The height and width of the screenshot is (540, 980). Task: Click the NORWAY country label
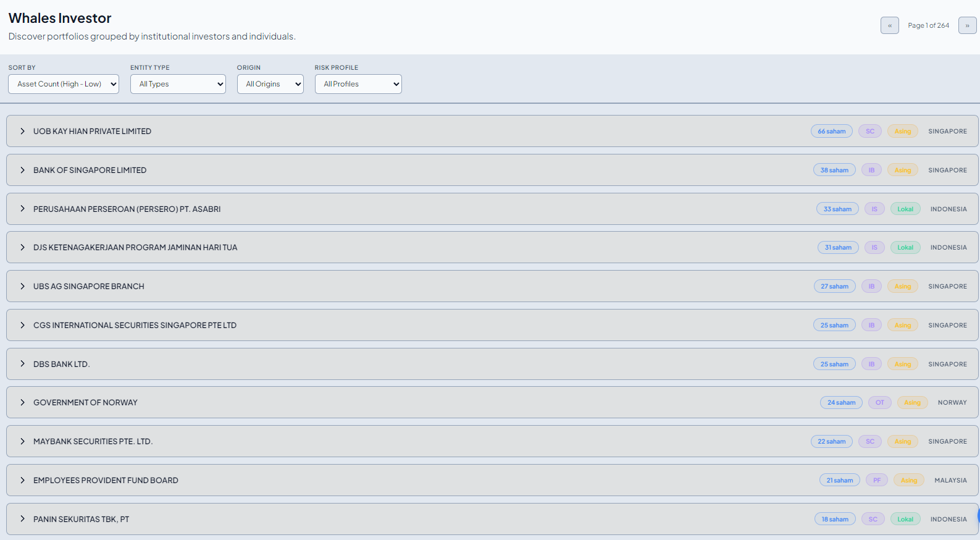click(x=952, y=402)
